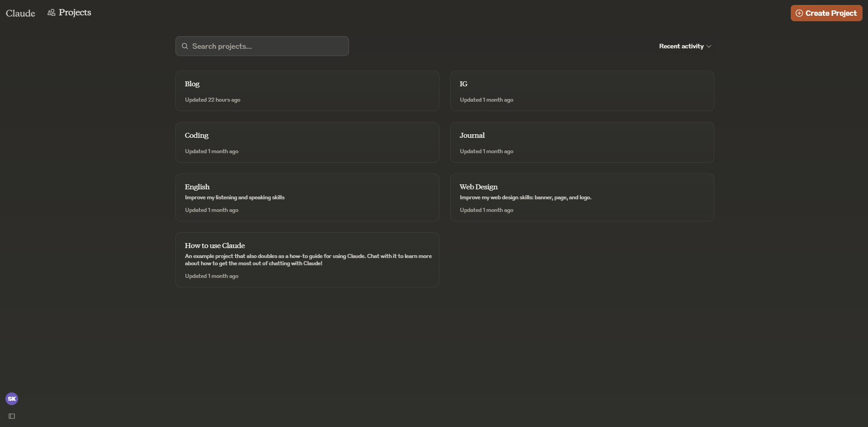Click the English project description text
Viewport: 868px width, 427px height.
coord(235,197)
